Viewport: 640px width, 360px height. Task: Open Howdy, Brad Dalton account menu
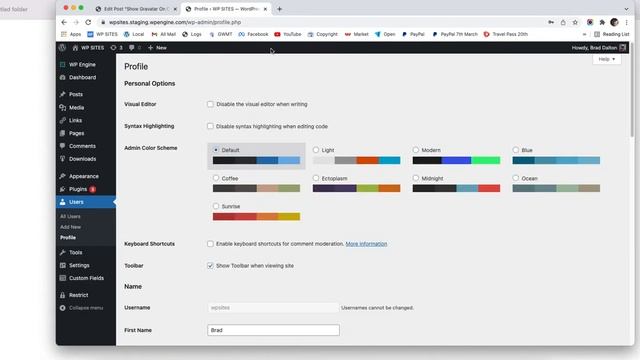[x=598, y=48]
